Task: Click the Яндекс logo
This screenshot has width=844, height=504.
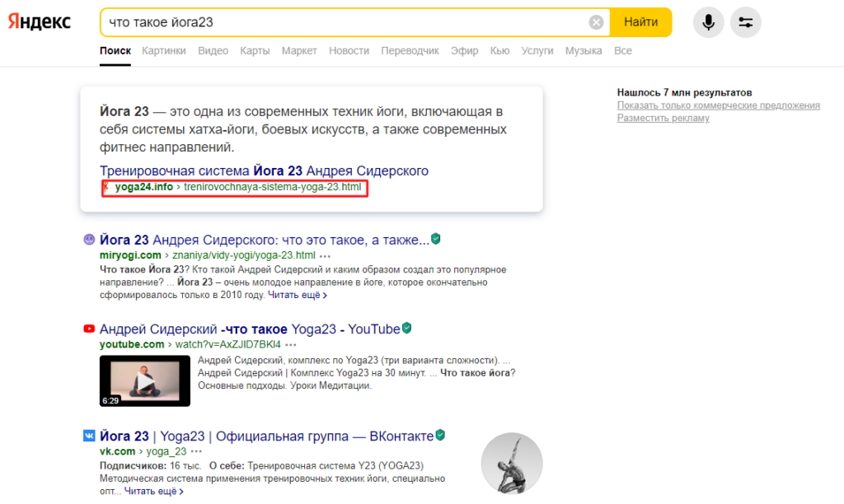Action: point(40,21)
